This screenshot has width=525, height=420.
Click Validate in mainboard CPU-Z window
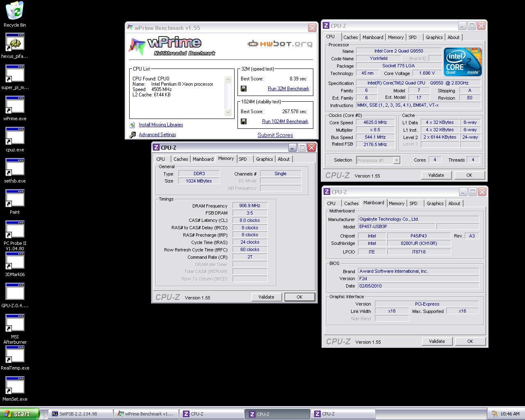tap(437, 341)
